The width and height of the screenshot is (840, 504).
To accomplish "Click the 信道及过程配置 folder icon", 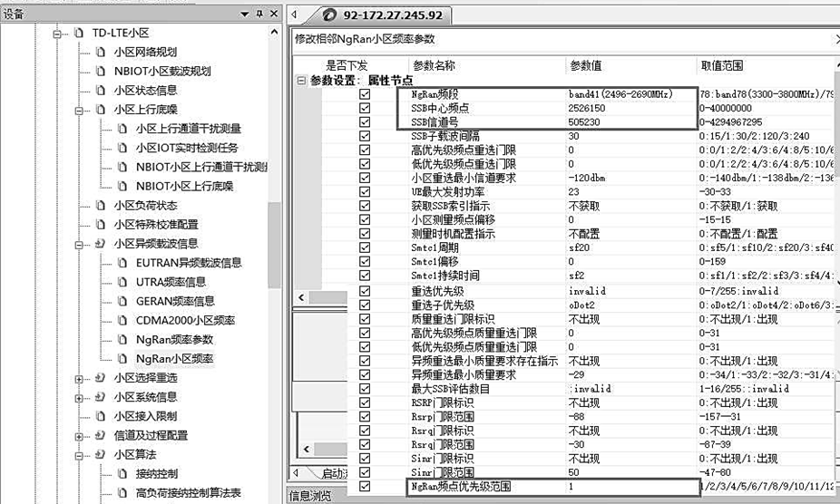I will 100,435.
